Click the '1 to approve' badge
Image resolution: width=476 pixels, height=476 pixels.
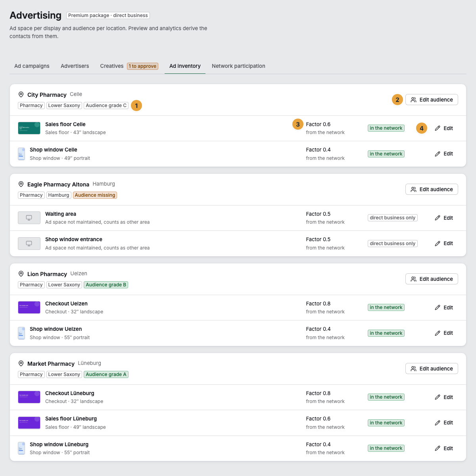[142, 66]
